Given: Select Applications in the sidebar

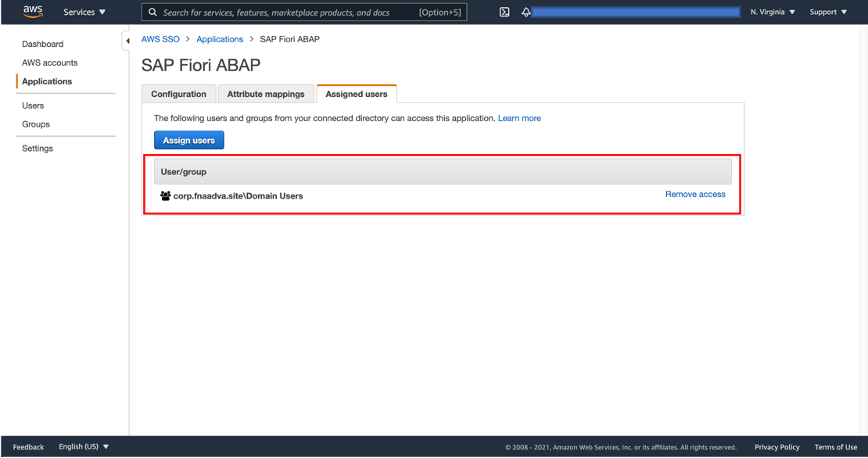Looking at the screenshot, I should tap(47, 81).
